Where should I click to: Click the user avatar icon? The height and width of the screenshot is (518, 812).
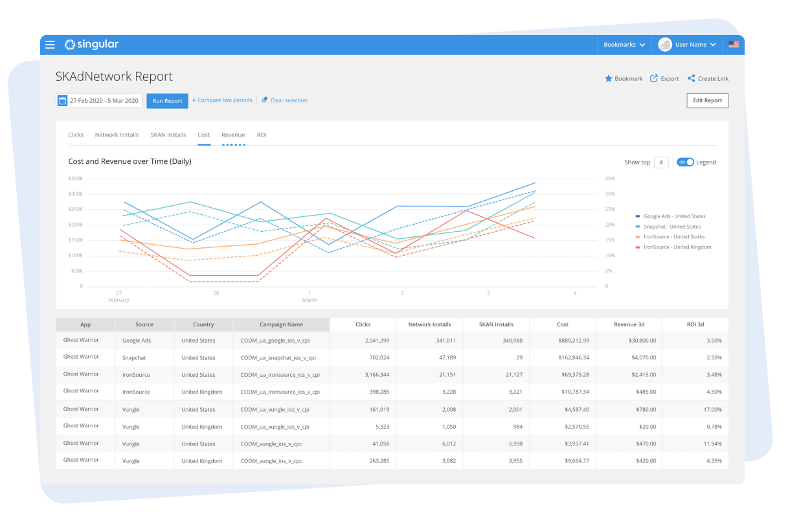click(665, 45)
